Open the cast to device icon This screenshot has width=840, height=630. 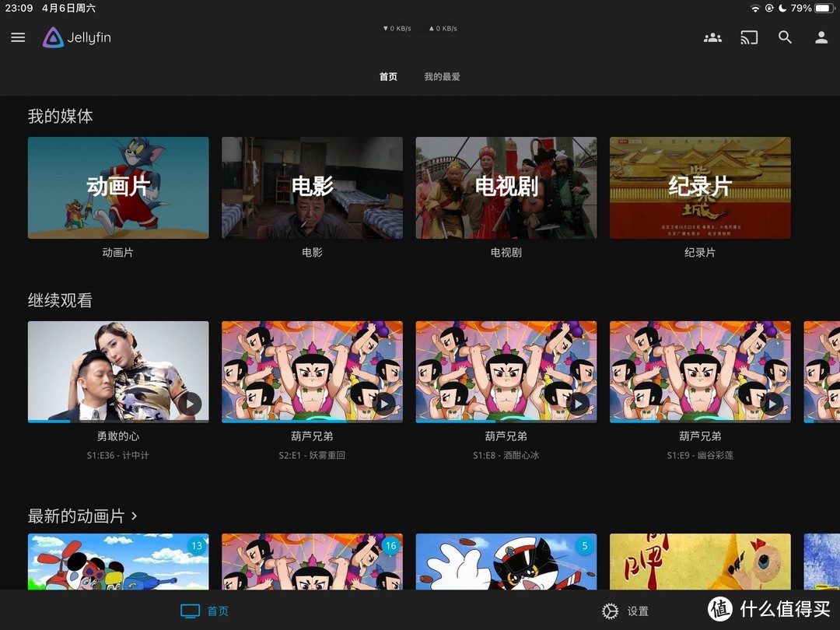tap(749, 37)
